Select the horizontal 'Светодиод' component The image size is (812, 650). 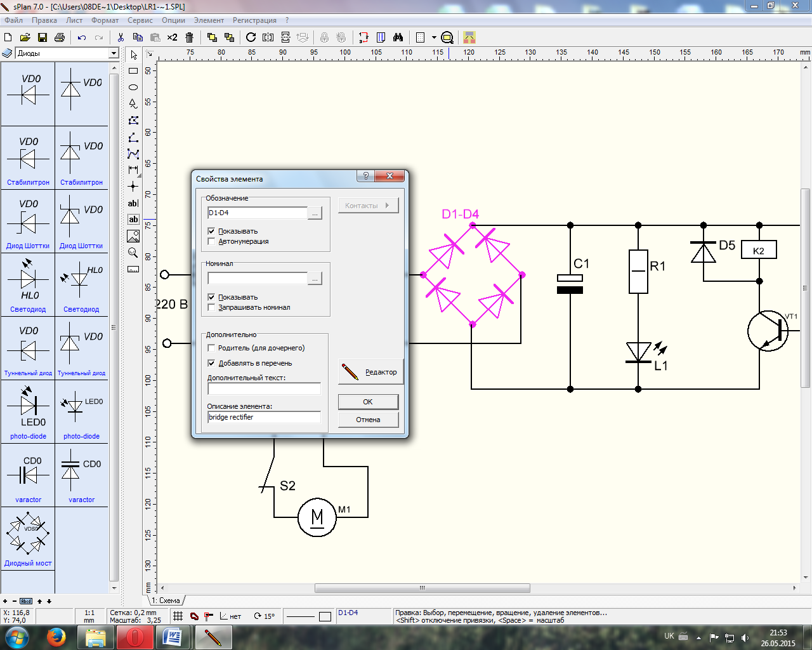(x=28, y=285)
